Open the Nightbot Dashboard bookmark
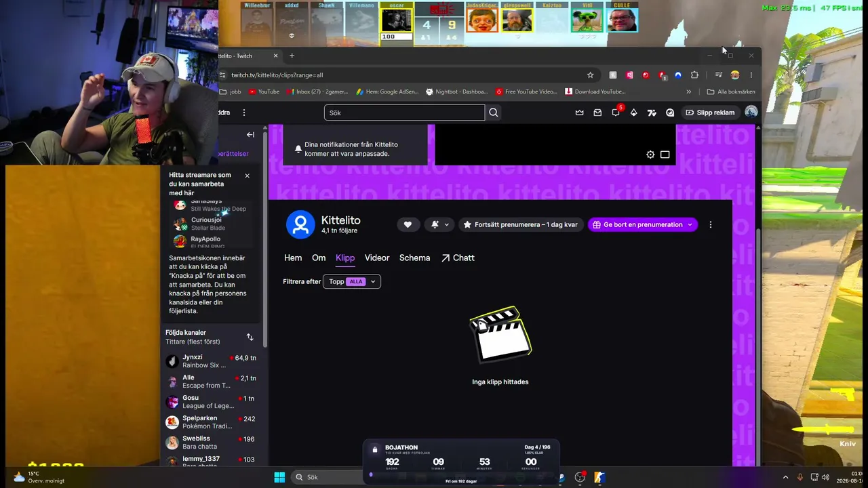 pyautogui.click(x=458, y=91)
